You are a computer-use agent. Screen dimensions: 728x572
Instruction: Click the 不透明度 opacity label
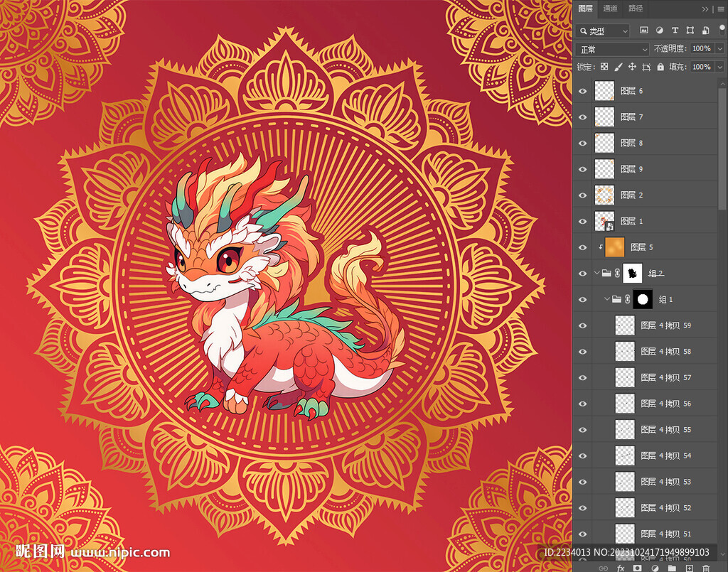[x=670, y=48]
